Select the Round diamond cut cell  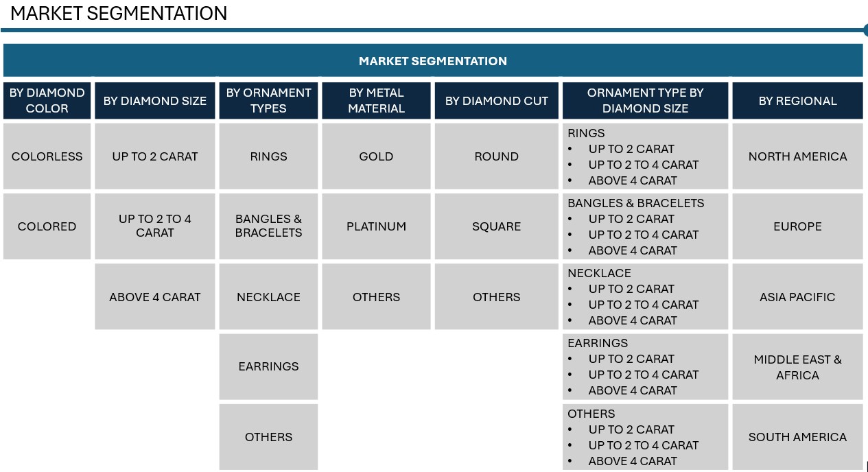[x=496, y=156]
